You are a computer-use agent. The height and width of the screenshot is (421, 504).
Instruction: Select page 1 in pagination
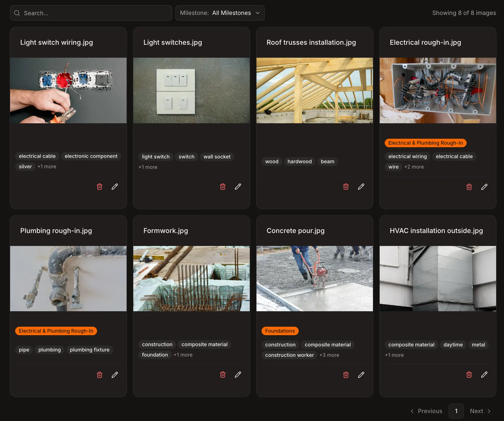pyautogui.click(x=456, y=411)
